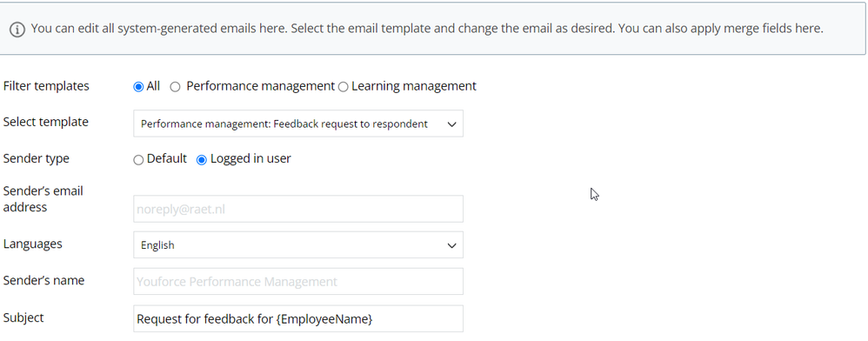This screenshot has width=868, height=341.
Task: Click the info icon in the banner
Action: tap(17, 30)
